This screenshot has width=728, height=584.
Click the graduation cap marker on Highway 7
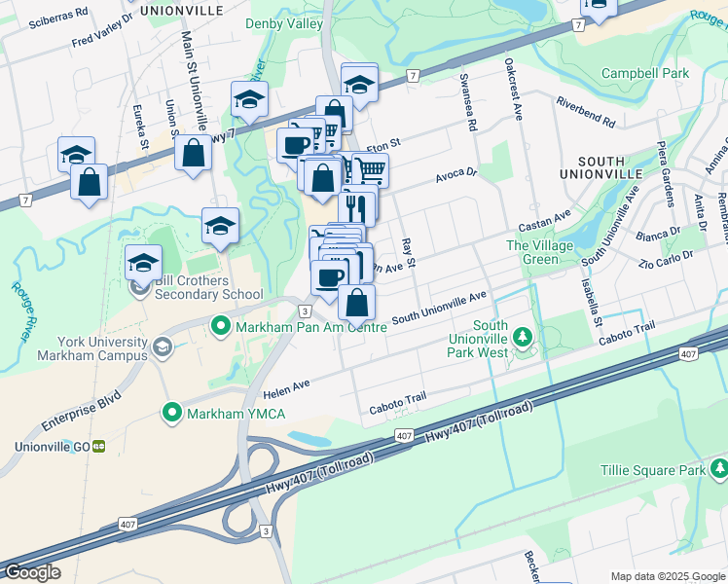[x=250, y=100]
